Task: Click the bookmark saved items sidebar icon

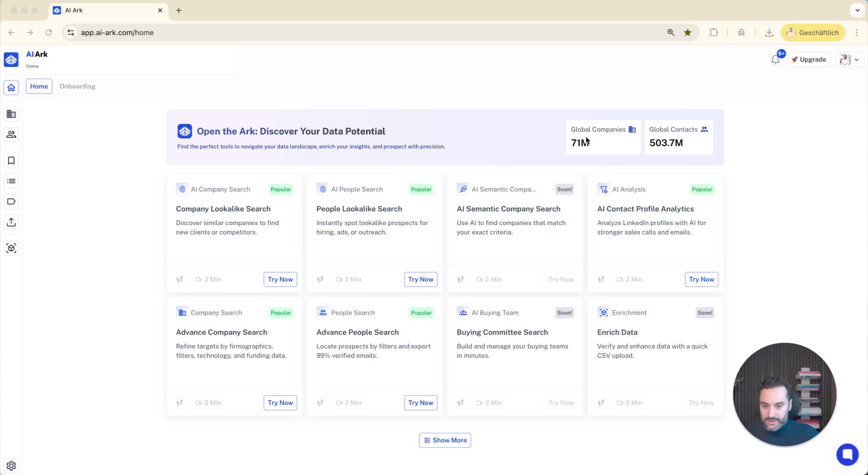Action: pyautogui.click(x=11, y=161)
